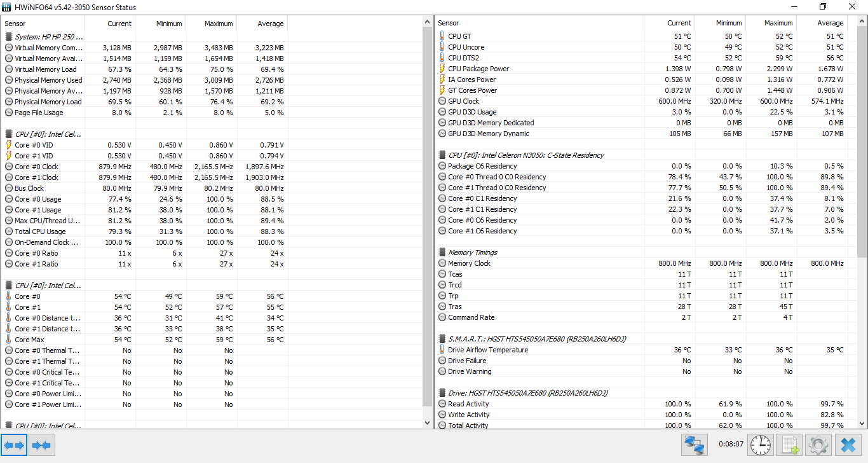The height and width of the screenshot is (463, 868).
Task: Select the Tcas memory timing row
Action: 642,274
